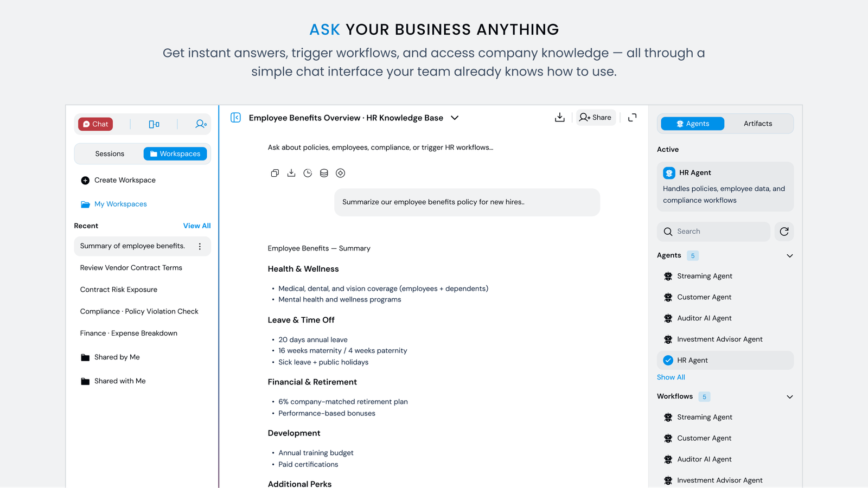The width and height of the screenshot is (868, 488).
Task: Open the user settings icon
Action: click(x=201, y=124)
